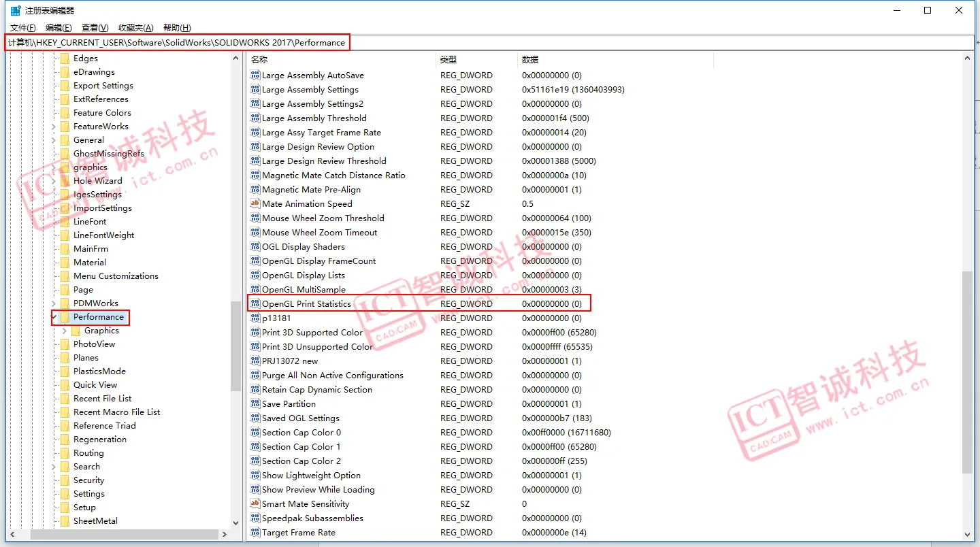Expand the PDMWorks tree node
This screenshot has width=980, height=547.
coord(54,303)
